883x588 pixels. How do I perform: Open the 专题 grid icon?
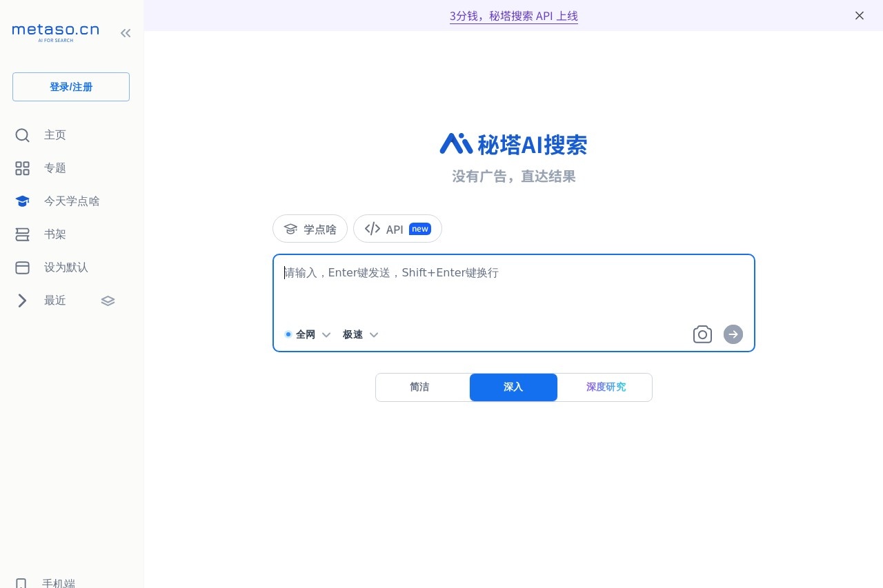[x=22, y=168]
